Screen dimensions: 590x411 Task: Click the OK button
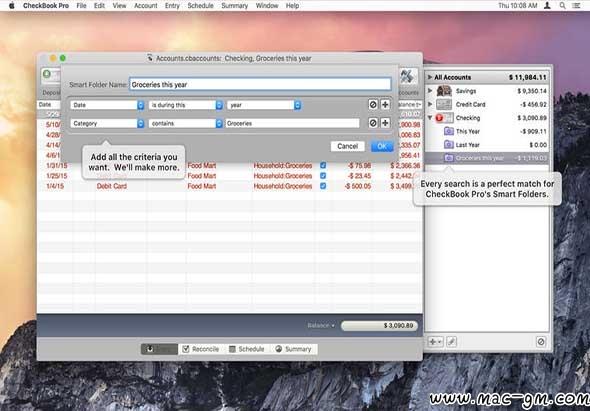click(x=382, y=146)
